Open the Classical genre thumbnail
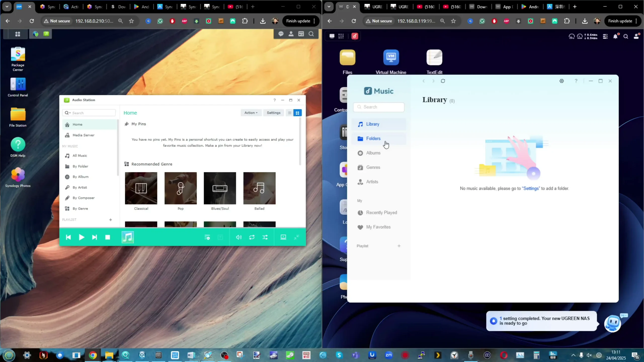This screenshot has width=644, height=362. click(141, 188)
